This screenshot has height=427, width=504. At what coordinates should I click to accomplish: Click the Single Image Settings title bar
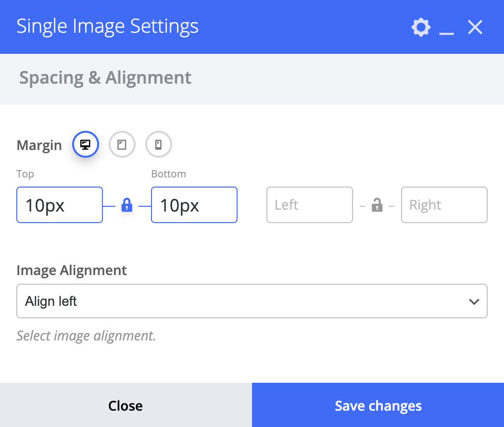108,26
